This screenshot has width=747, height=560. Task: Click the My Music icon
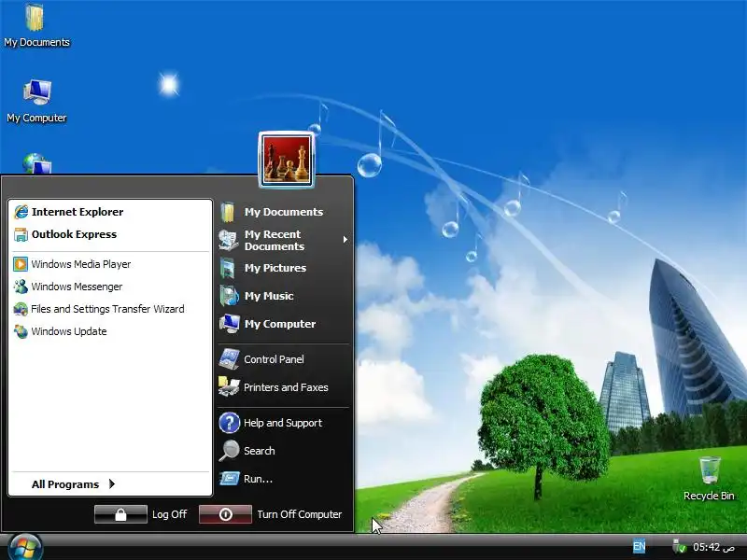coord(229,296)
